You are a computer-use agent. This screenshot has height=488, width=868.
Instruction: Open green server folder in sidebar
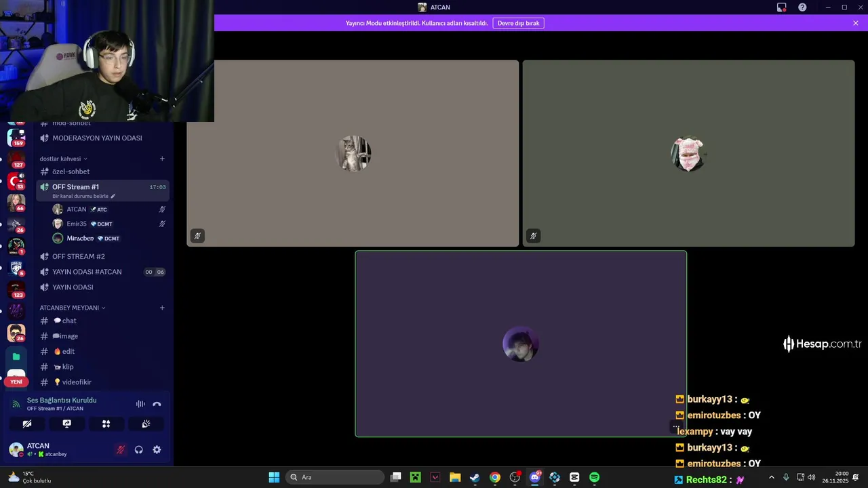16,357
